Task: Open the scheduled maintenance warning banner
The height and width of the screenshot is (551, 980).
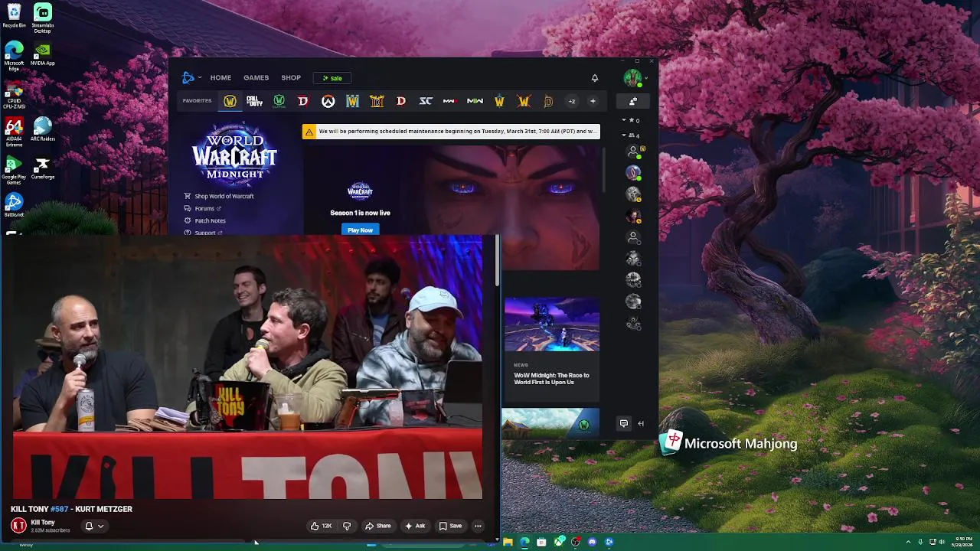Action: pyautogui.click(x=451, y=132)
